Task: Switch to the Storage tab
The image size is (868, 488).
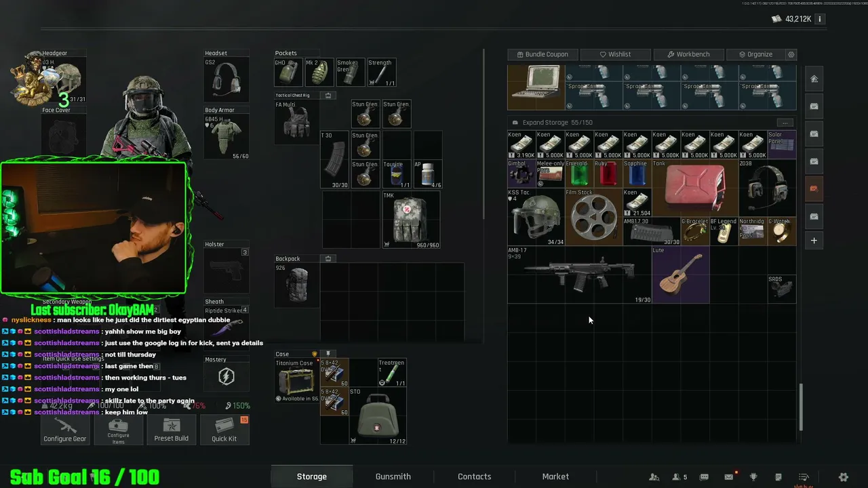Action: click(x=312, y=476)
